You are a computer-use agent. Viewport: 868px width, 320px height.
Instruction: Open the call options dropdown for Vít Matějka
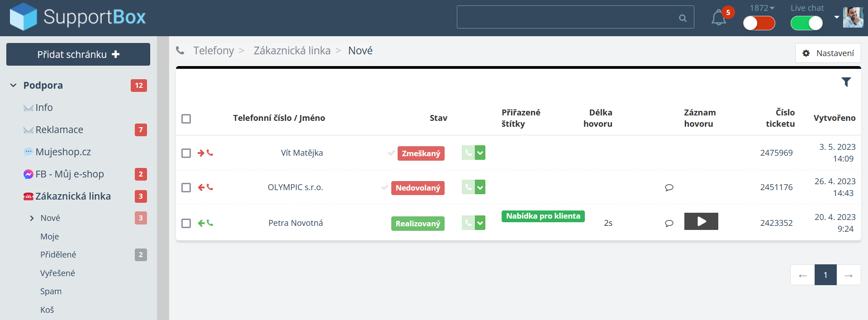[480, 153]
